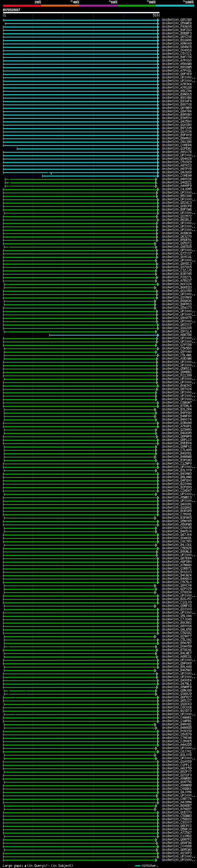Click the red 20% identity legend segment

[22, 6]
